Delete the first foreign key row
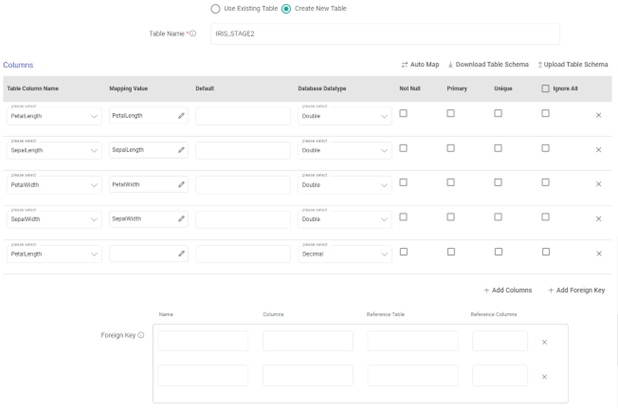This screenshot has height=408, width=618. click(544, 342)
